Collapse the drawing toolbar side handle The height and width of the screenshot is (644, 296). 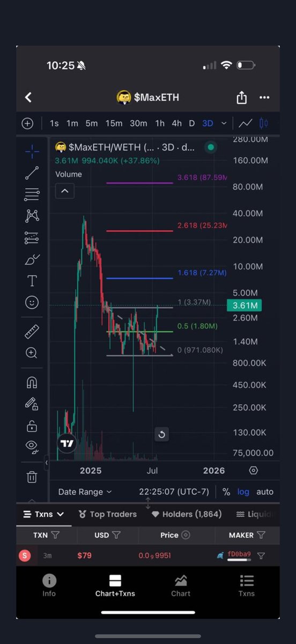[47, 462]
